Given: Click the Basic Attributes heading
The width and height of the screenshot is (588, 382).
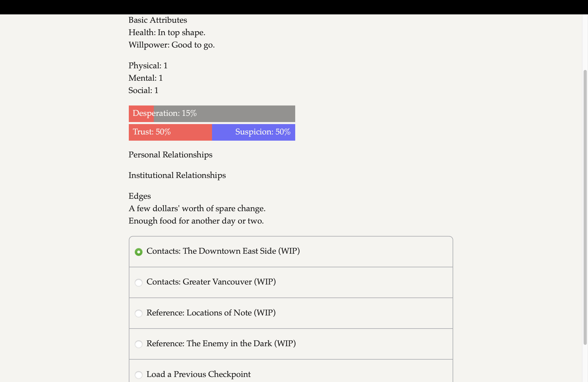Looking at the screenshot, I should coord(158,20).
